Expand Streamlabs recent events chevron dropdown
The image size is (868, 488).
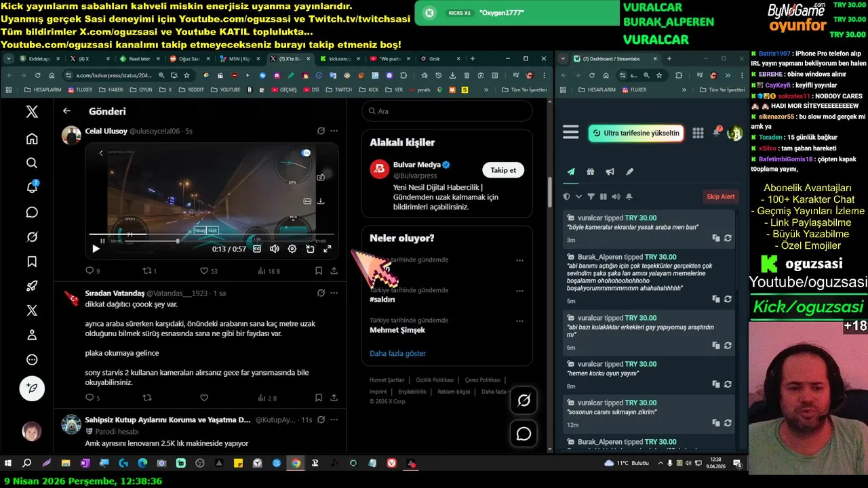[x=578, y=197]
